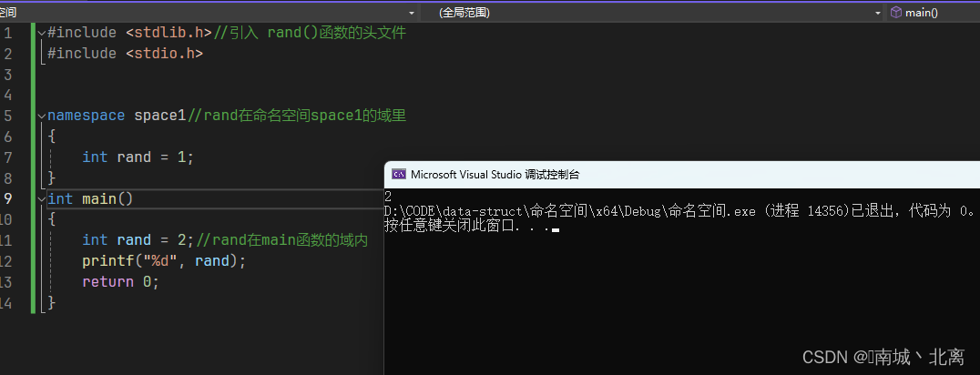Screen dimensions: 980x375
Task: Click the output value 2 in console
Action: [x=388, y=197]
